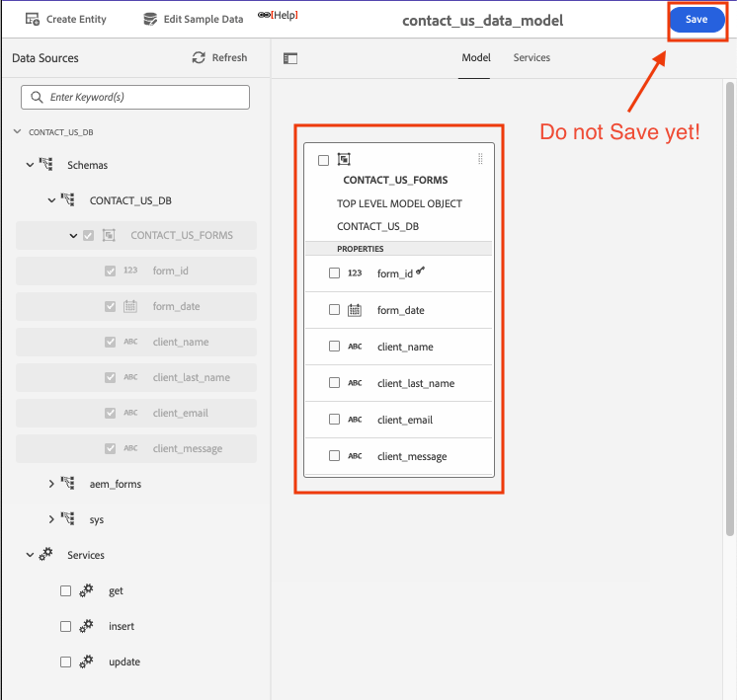
Task: Click the Schemas tree icon
Action: pyautogui.click(x=46, y=165)
